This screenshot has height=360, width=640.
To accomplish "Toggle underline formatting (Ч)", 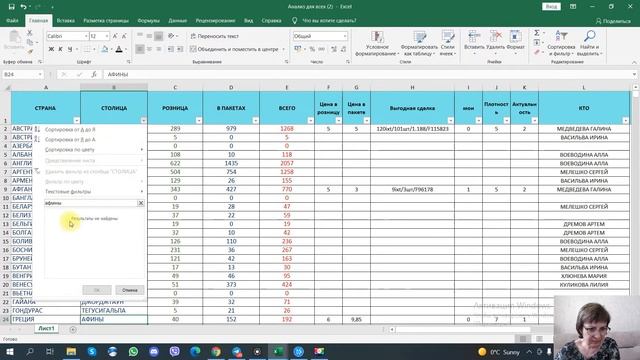I will (70, 49).
